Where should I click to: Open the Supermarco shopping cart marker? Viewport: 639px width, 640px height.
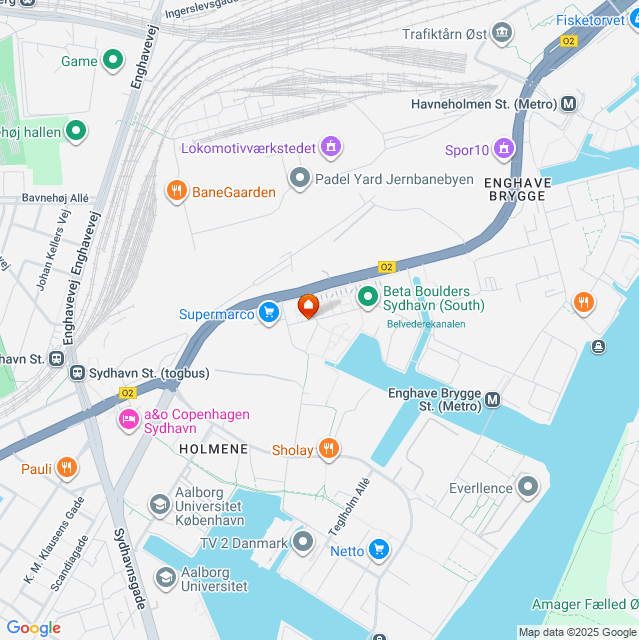(x=269, y=313)
